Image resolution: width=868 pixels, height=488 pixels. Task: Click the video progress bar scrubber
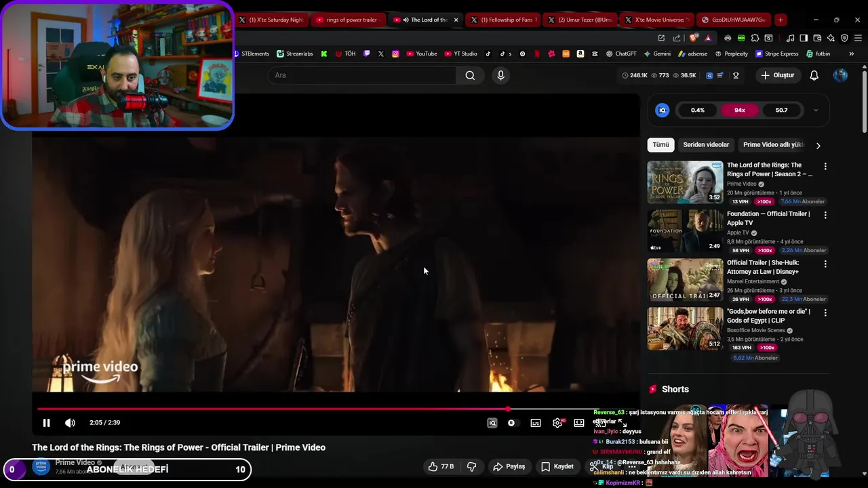(508, 409)
